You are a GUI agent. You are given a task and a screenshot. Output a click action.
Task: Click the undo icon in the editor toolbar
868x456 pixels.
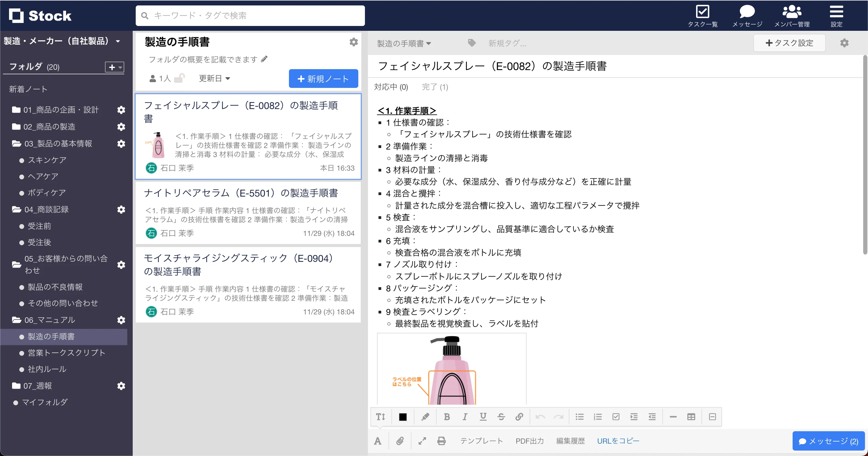click(540, 416)
